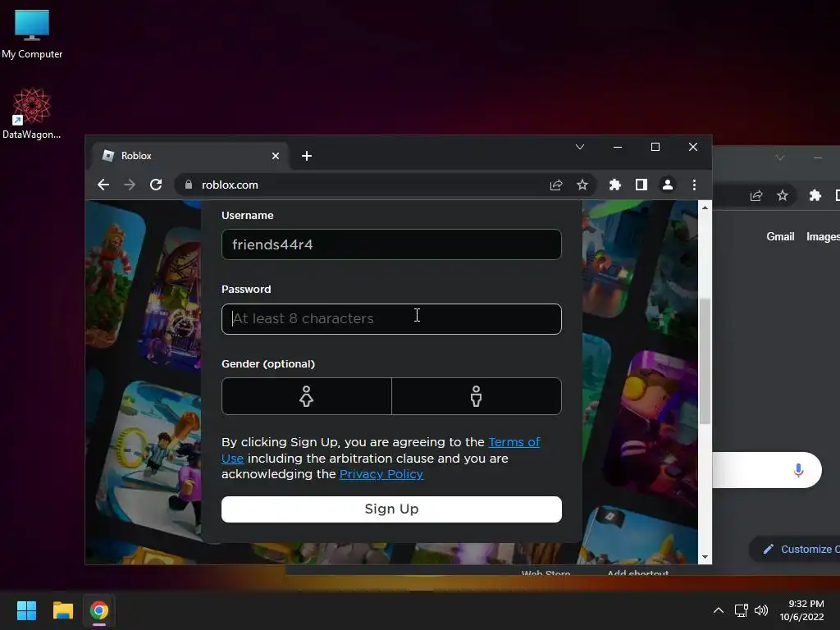Open File Explorer from taskbar
Screen dimensions: 840x630
(62, 610)
